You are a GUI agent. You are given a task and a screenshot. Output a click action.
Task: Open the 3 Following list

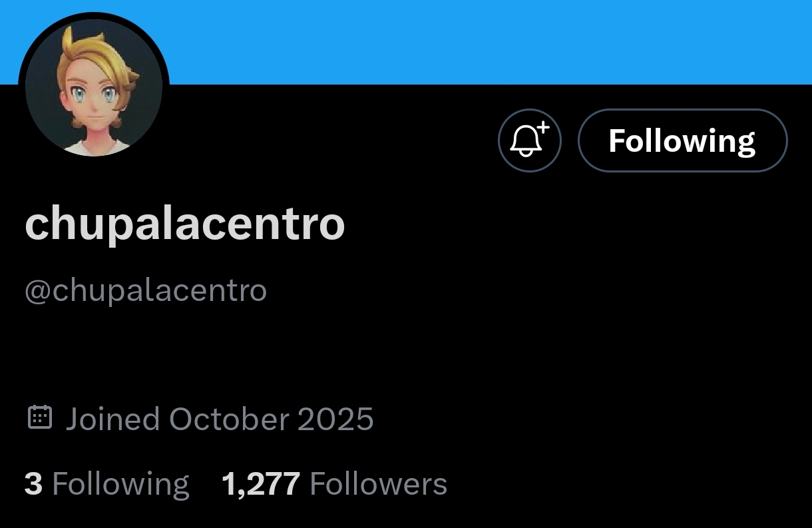pos(106,484)
